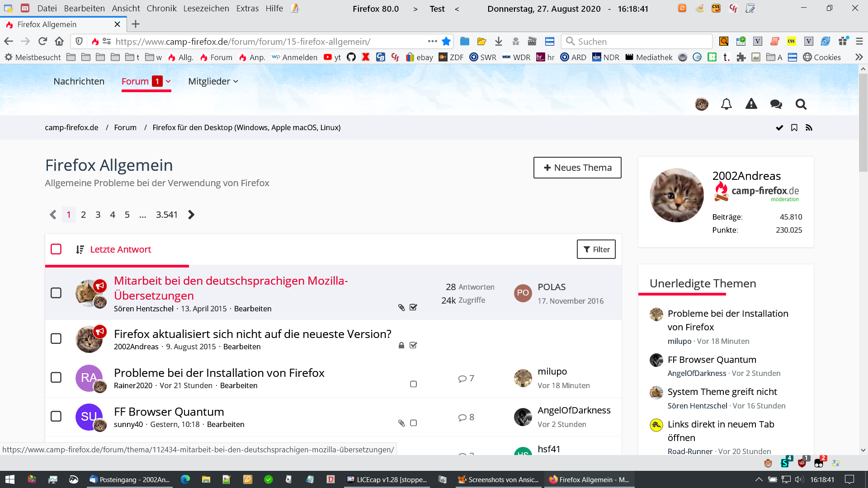This screenshot has width=868, height=488.
Task: Click the forum search magnifier icon
Action: [x=801, y=104]
